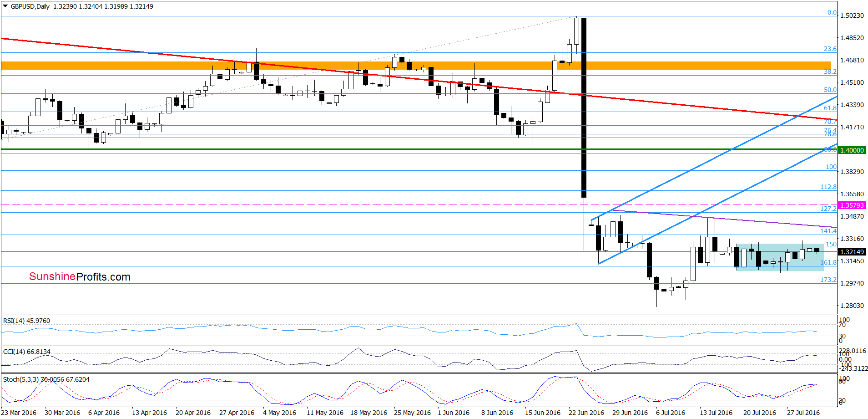868x419 pixels.
Task: Click the 1.45100 price axis label
Action: click(x=852, y=82)
